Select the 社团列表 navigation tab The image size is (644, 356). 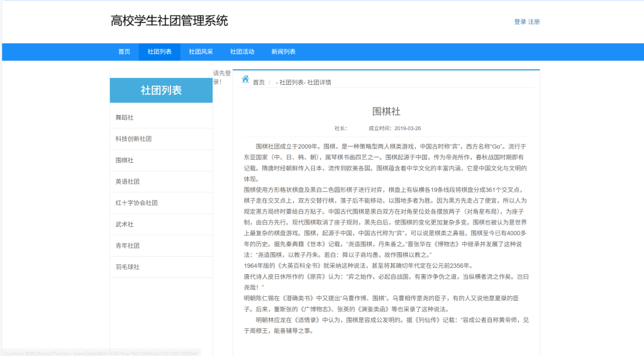[159, 52]
